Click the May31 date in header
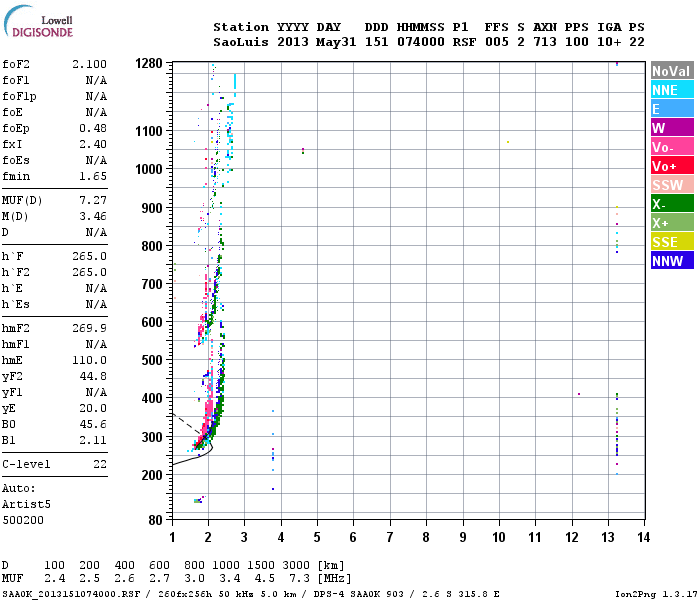This screenshot has width=700, height=600. 336,42
